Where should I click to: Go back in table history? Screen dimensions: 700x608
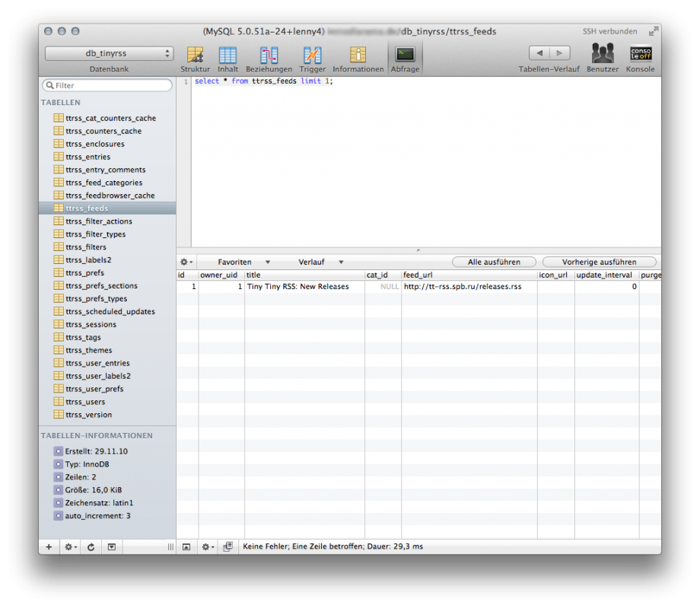coord(539,53)
